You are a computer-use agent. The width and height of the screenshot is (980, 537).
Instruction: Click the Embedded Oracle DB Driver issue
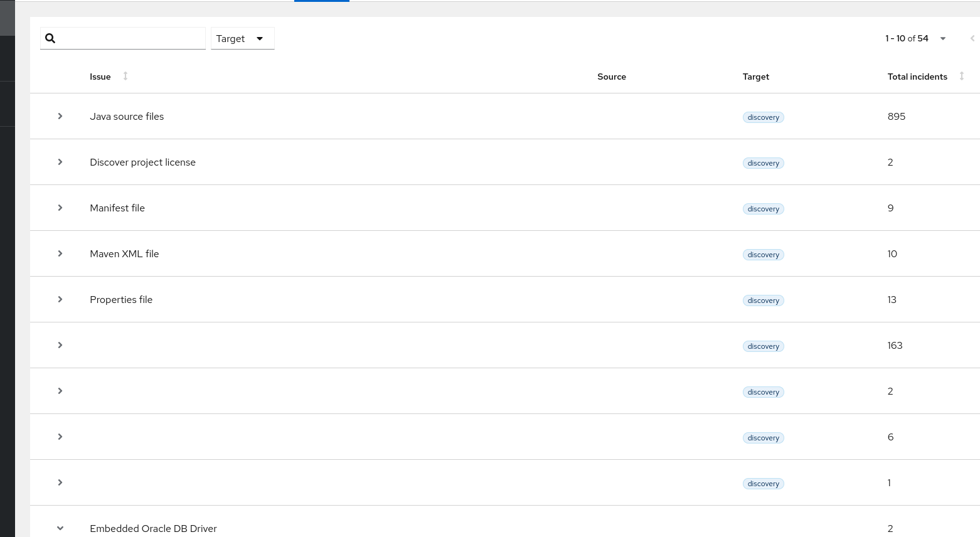153,528
